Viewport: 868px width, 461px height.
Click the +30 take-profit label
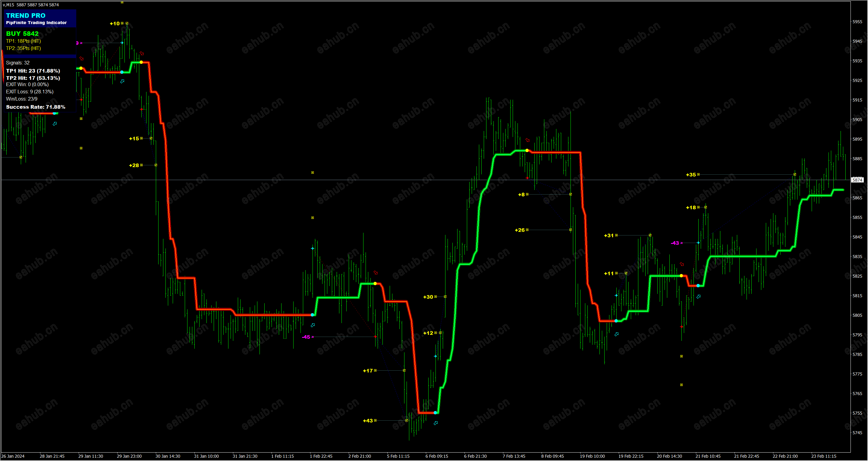click(428, 297)
